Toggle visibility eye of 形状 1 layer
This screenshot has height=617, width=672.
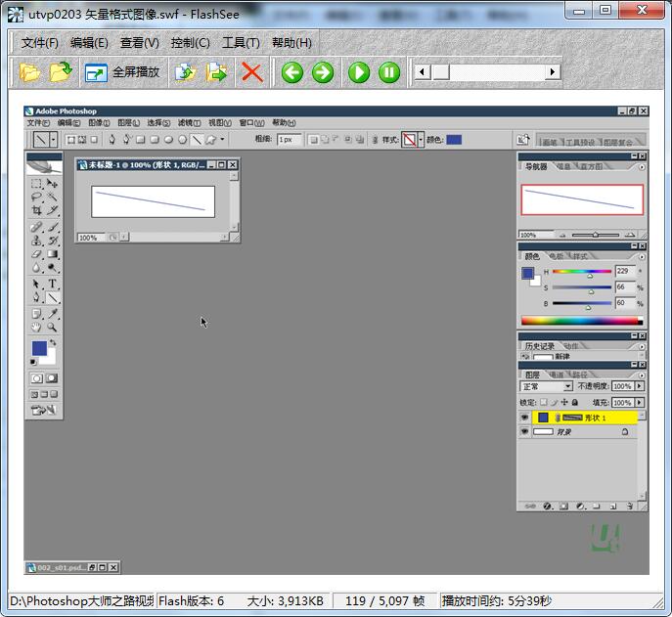[524, 418]
